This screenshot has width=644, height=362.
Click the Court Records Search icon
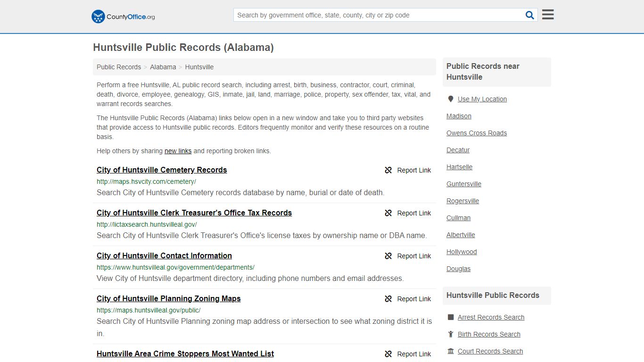[451, 351]
